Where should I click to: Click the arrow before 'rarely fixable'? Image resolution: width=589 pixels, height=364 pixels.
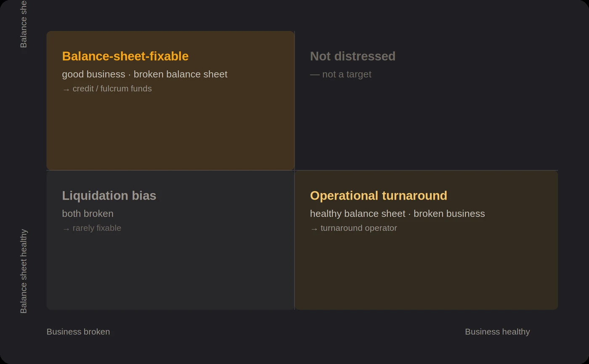coord(66,229)
